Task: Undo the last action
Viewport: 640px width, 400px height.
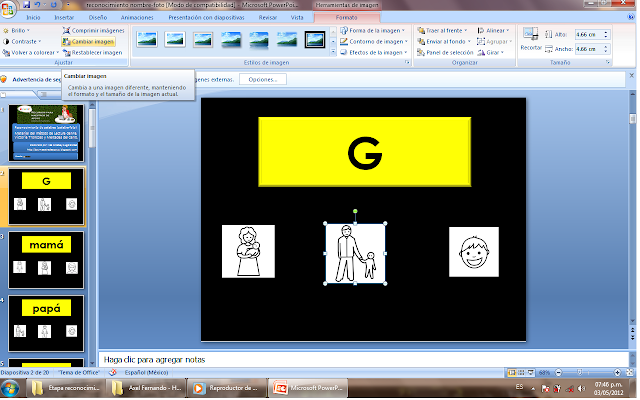Action: 38,5
